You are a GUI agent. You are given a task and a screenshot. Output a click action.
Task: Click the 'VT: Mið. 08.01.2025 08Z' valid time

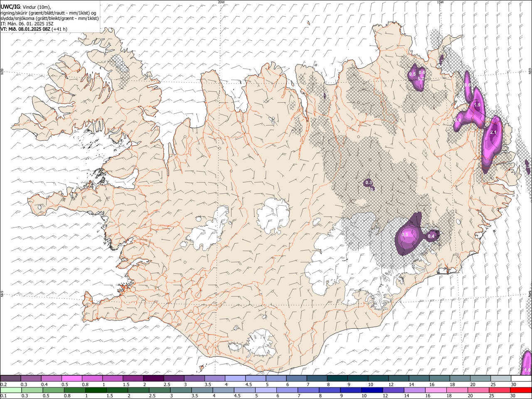tap(25, 29)
